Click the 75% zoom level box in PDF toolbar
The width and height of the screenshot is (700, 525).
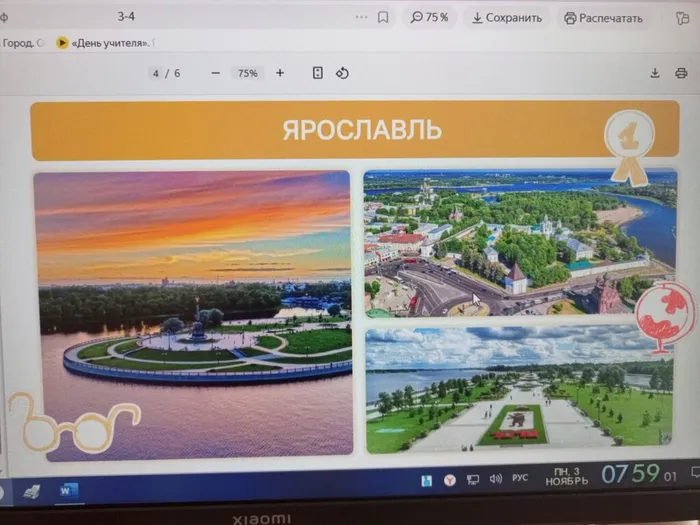tap(247, 73)
